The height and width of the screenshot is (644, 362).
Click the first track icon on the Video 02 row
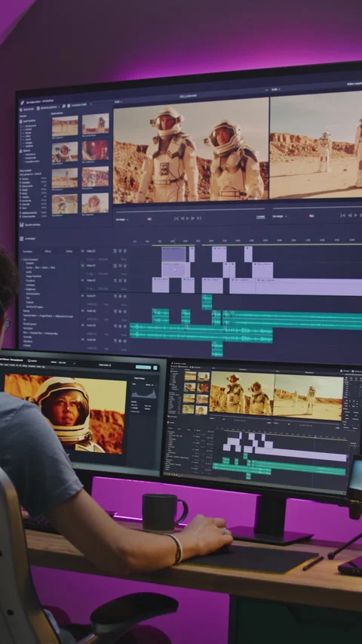[115, 266]
